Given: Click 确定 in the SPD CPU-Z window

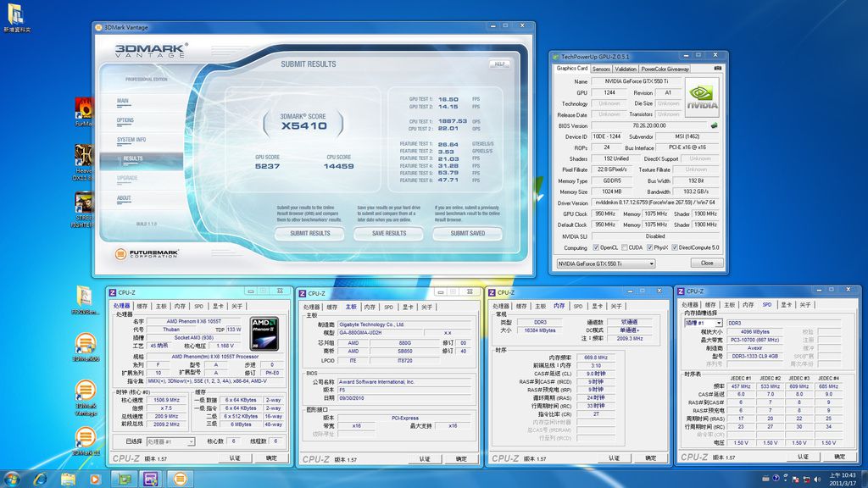Looking at the screenshot, I should click(x=840, y=457).
